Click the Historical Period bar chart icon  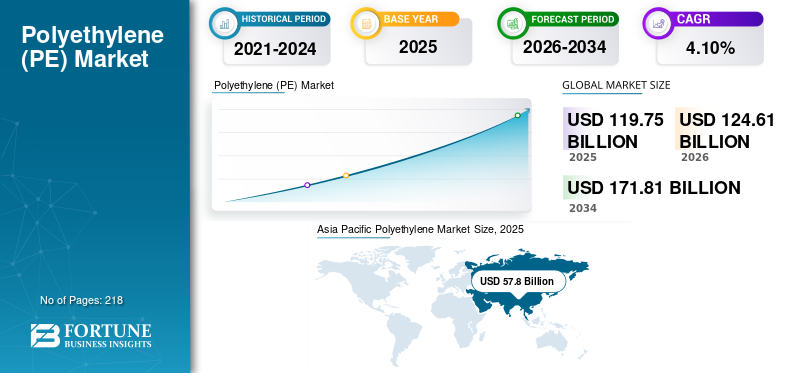224,23
